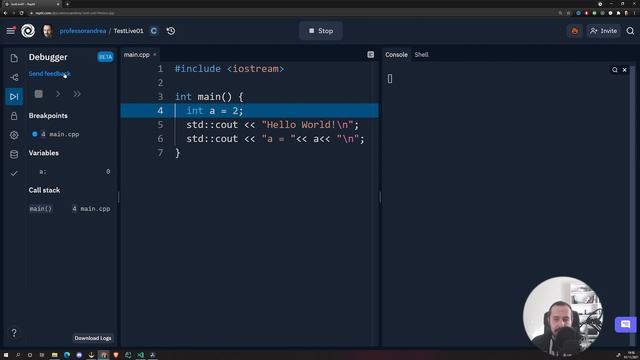
Task: Click the 'int main() {' line
Action: click(x=209, y=97)
